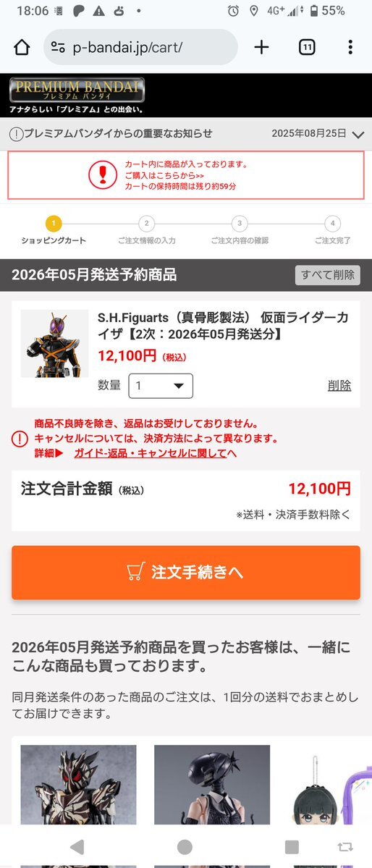Open the tab switcher showing 11 tabs
The width and height of the screenshot is (372, 868).
coord(307,47)
